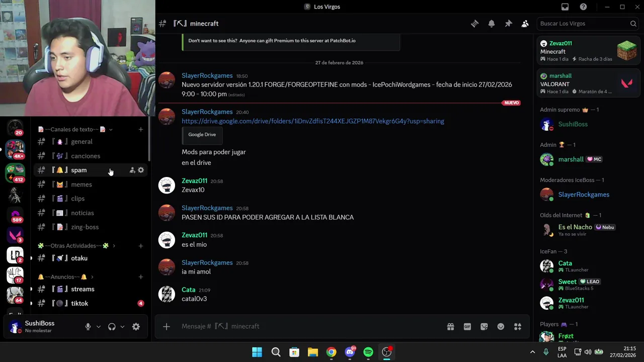644x362 pixels.
Task: Select the spam channel
Action: point(91,170)
